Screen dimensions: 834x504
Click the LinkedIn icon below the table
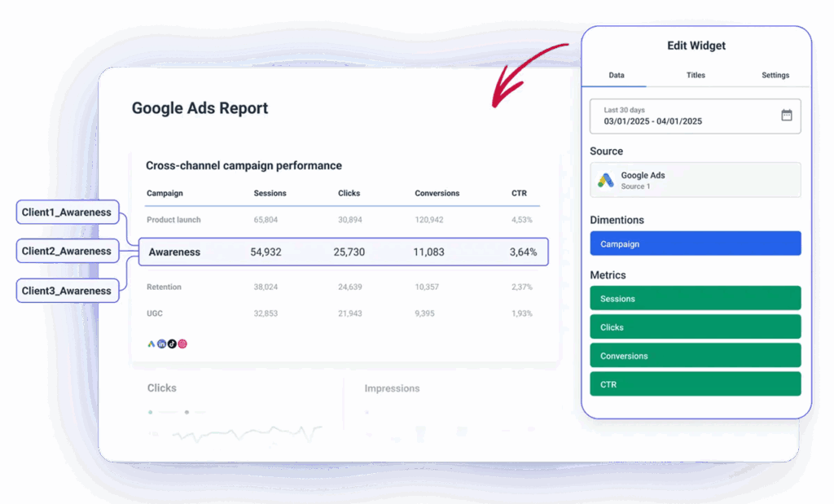(x=162, y=344)
